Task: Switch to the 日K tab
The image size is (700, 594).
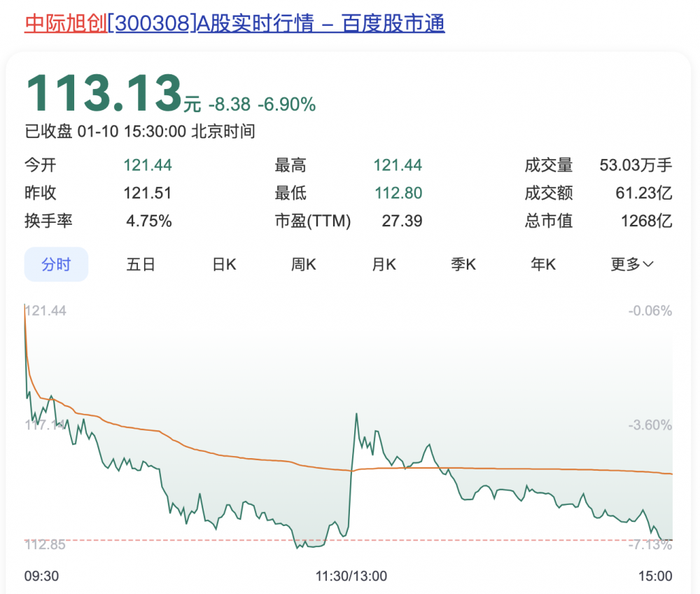Action: pyautogui.click(x=225, y=264)
